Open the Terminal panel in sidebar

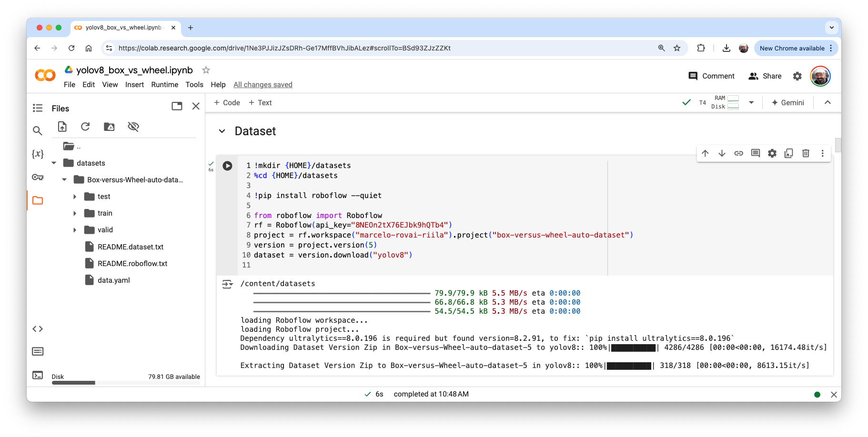click(38, 375)
